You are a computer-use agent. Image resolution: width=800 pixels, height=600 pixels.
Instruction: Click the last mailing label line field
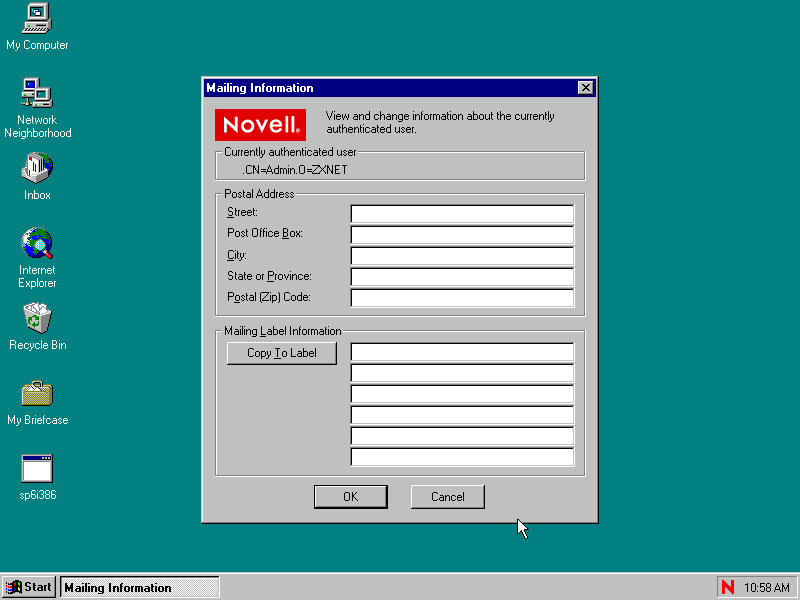pos(462,457)
